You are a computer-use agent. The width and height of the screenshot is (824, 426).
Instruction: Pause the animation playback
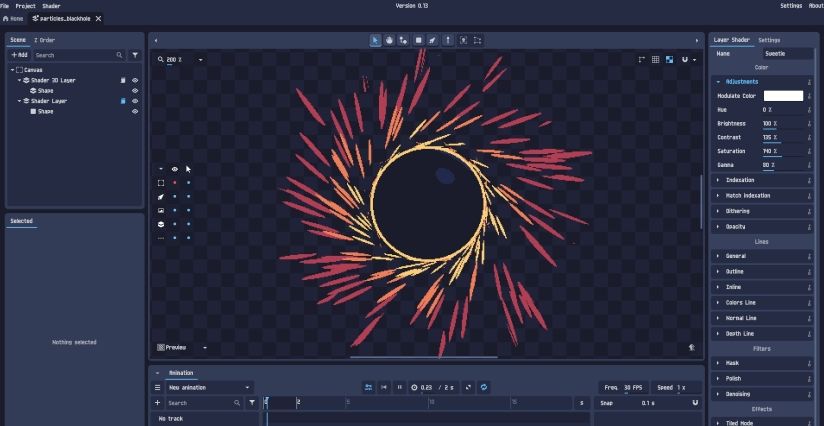pyautogui.click(x=399, y=387)
